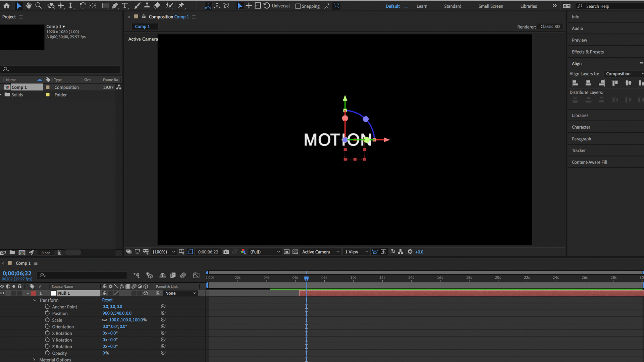Open the Active Camera view dropdown
This screenshot has width=644, height=362.
338,252
